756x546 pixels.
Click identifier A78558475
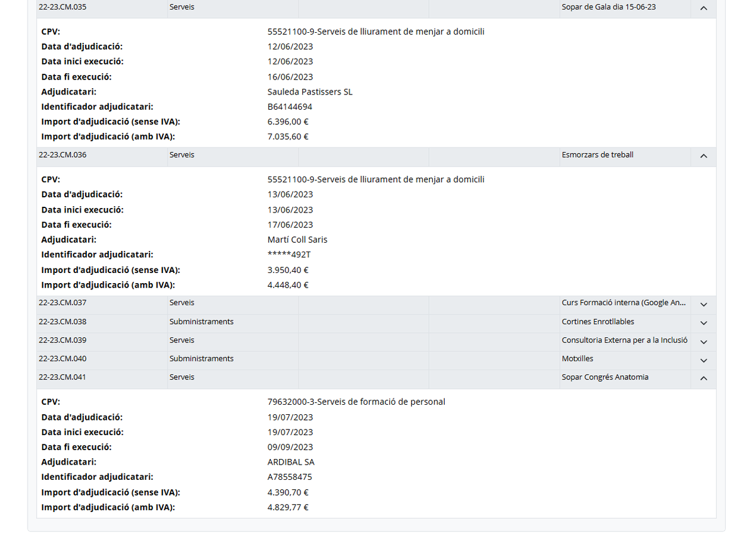point(290,477)
